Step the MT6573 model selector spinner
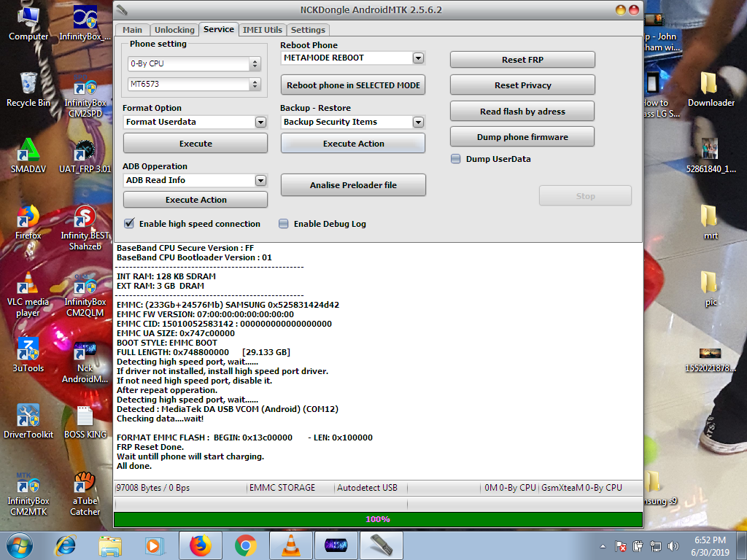The height and width of the screenshot is (560, 747). tap(255, 84)
